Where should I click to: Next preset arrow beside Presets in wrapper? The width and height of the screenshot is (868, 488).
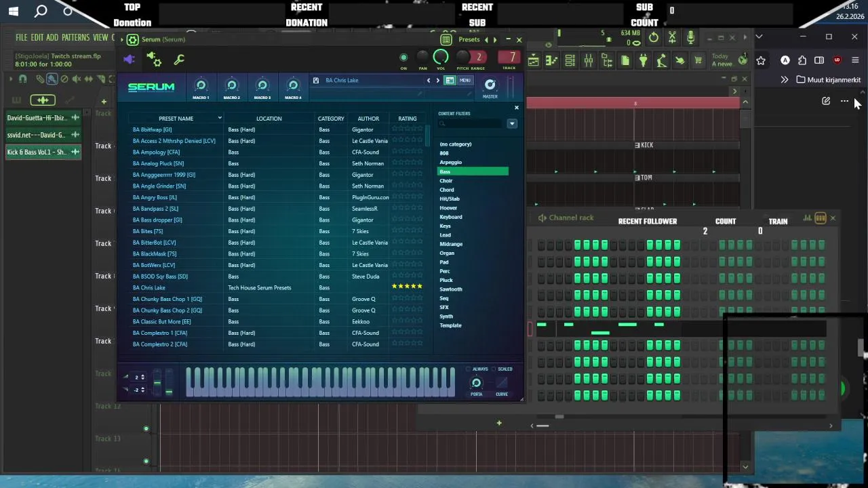[x=495, y=40]
